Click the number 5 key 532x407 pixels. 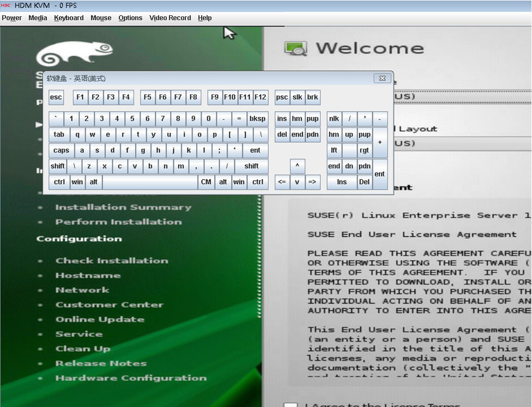[x=132, y=119]
